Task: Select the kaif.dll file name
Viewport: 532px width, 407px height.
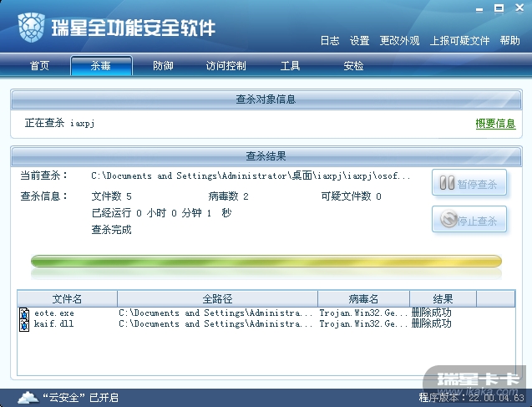Action: coord(53,323)
